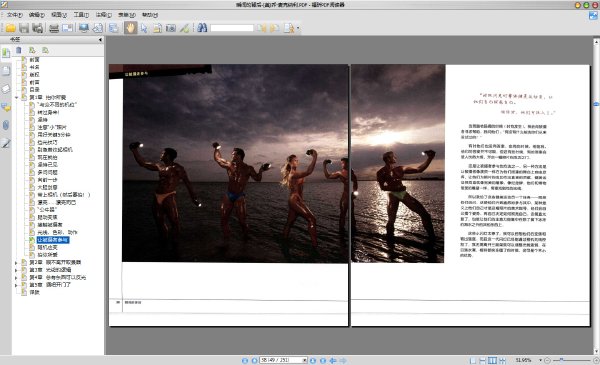Open a PDF using the folder icon
600x365 pixels.
(11, 28)
